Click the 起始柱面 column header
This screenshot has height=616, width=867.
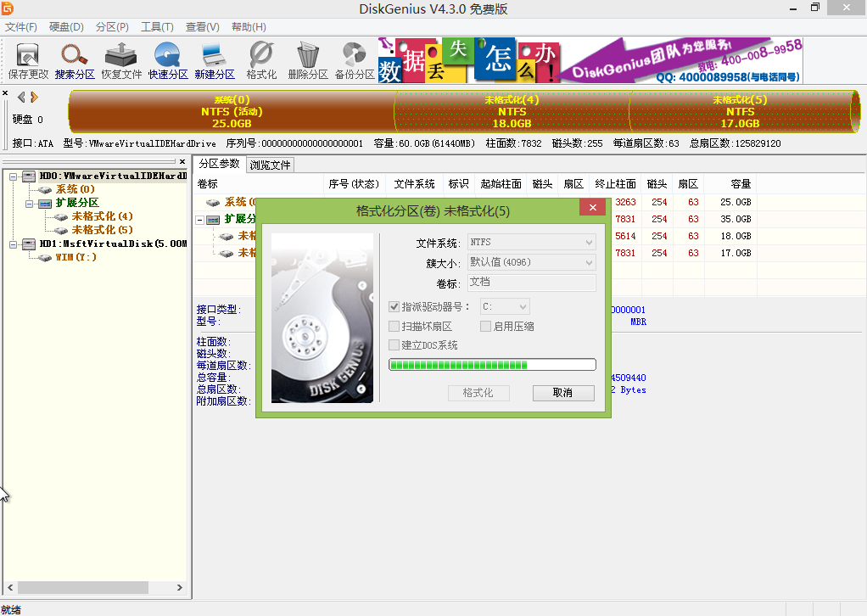(x=501, y=184)
